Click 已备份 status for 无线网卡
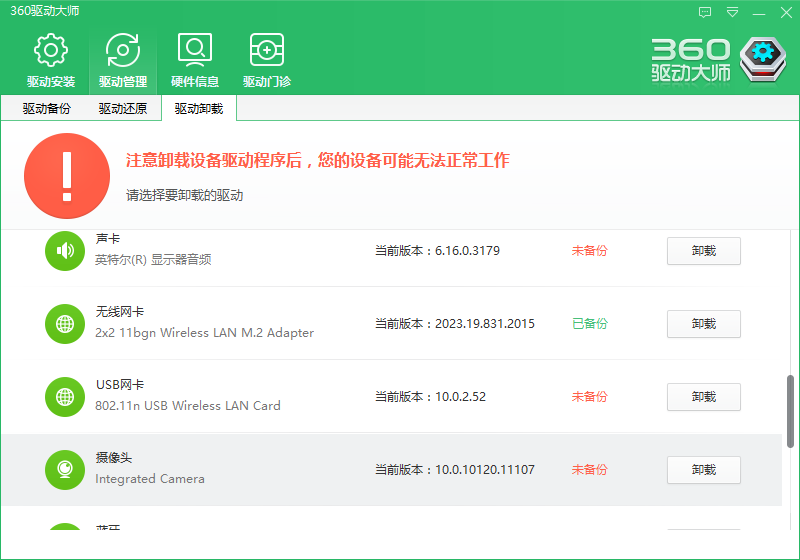 (589, 323)
